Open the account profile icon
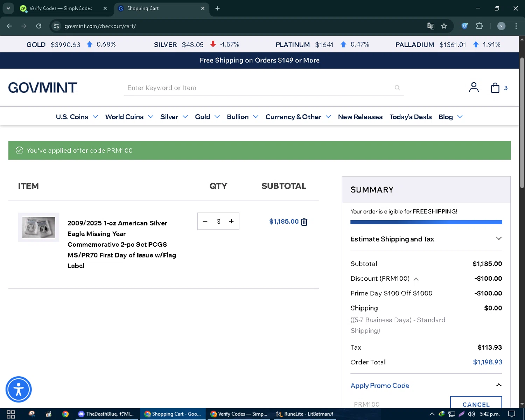The image size is (525, 420). pyautogui.click(x=474, y=87)
